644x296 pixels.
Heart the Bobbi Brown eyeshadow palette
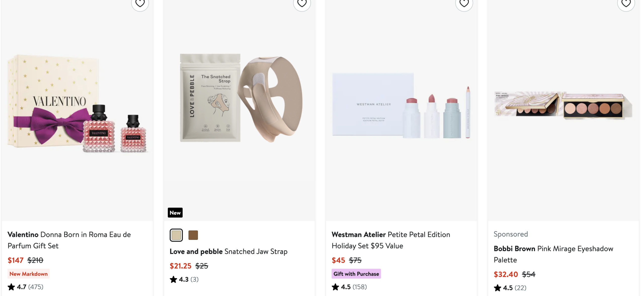626,4
